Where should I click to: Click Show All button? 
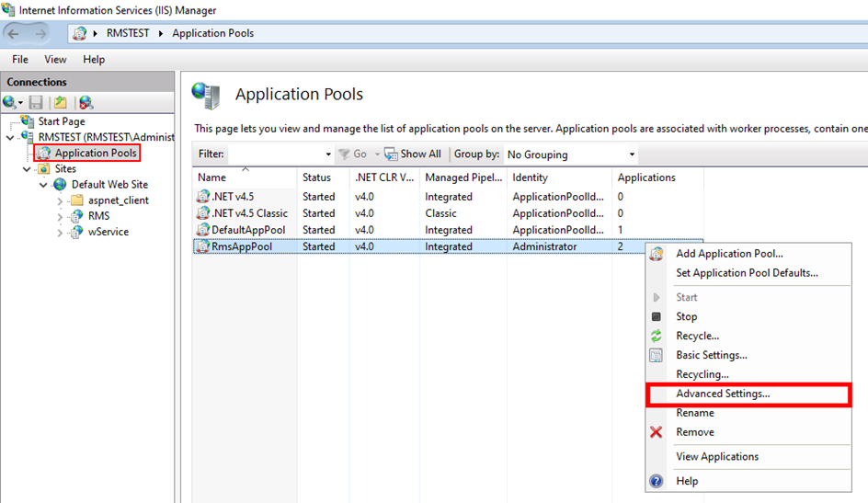click(x=413, y=154)
